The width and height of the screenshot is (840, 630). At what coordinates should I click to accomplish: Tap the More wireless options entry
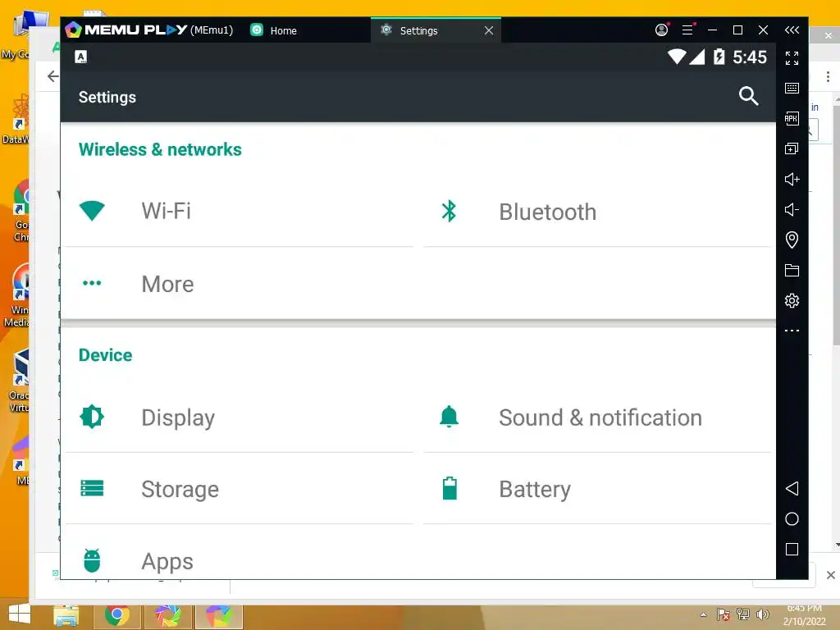point(239,283)
